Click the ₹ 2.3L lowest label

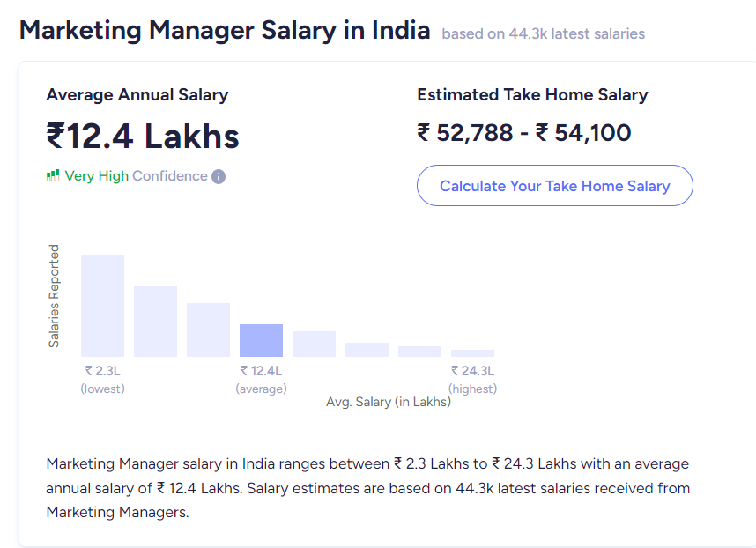pos(103,380)
